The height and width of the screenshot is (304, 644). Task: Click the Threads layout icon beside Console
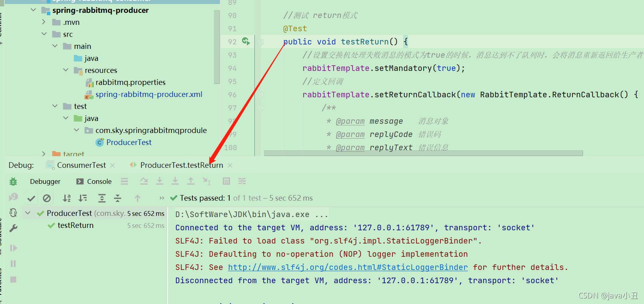124,181
